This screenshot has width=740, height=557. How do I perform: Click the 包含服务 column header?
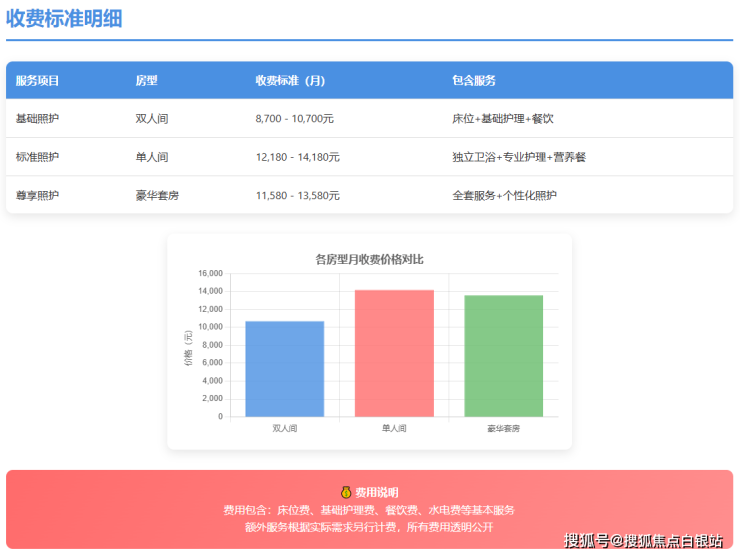(x=474, y=80)
